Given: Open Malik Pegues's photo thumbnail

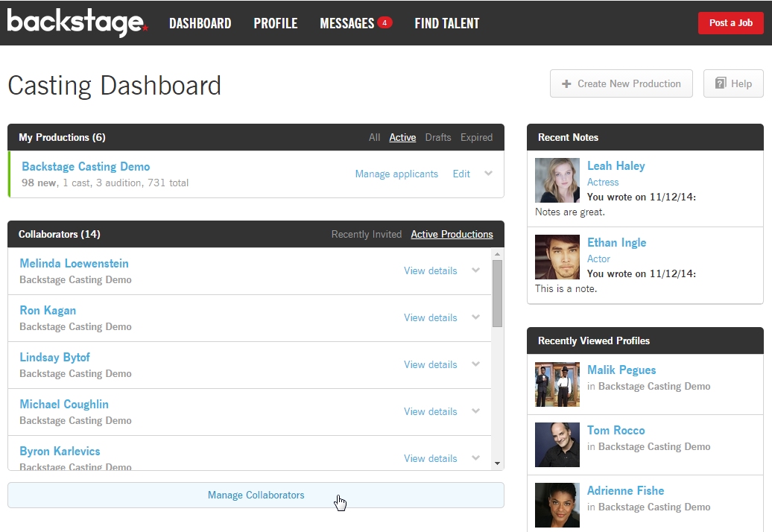Looking at the screenshot, I should coord(557,384).
